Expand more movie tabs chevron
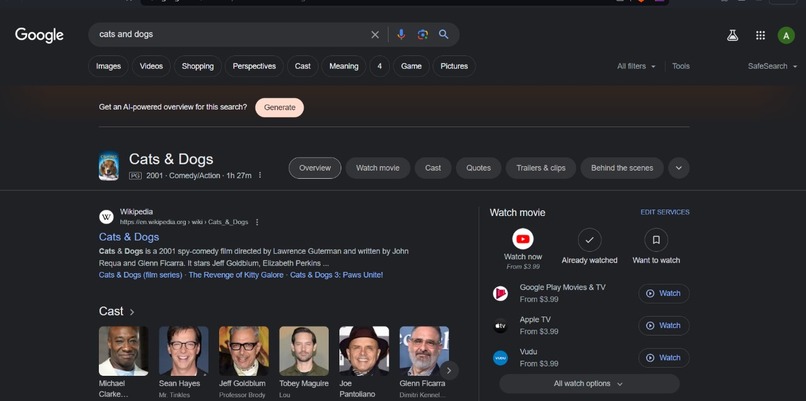 pyautogui.click(x=679, y=168)
